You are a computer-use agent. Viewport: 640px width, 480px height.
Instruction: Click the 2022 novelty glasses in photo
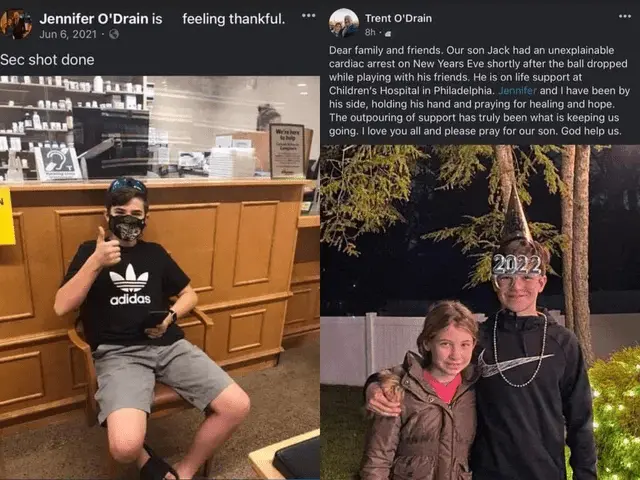click(518, 265)
